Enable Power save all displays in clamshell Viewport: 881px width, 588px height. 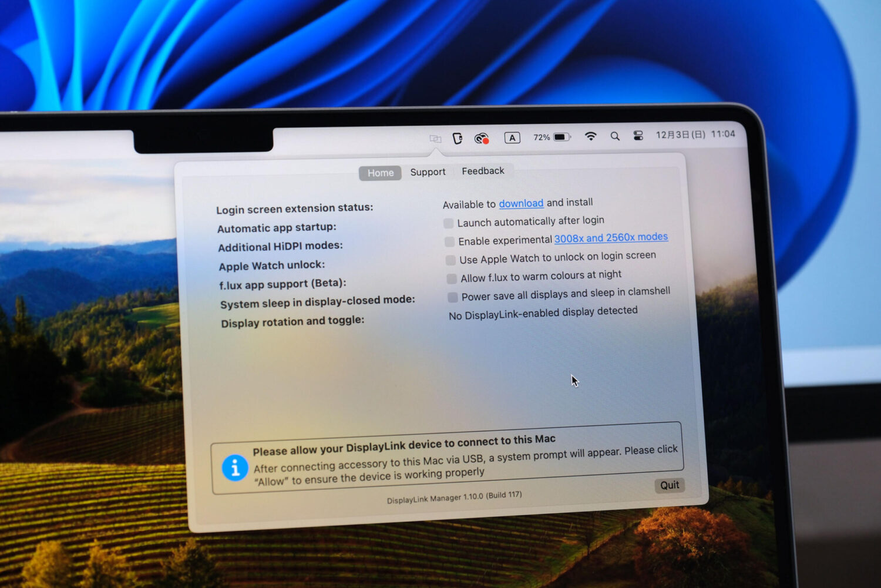(453, 297)
